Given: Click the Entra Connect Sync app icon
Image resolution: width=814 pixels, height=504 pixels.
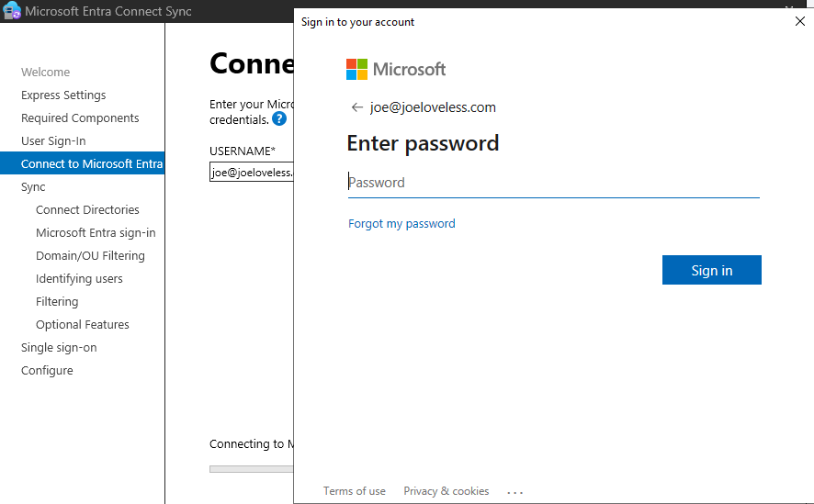Looking at the screenshot, I should pos(12,11).
